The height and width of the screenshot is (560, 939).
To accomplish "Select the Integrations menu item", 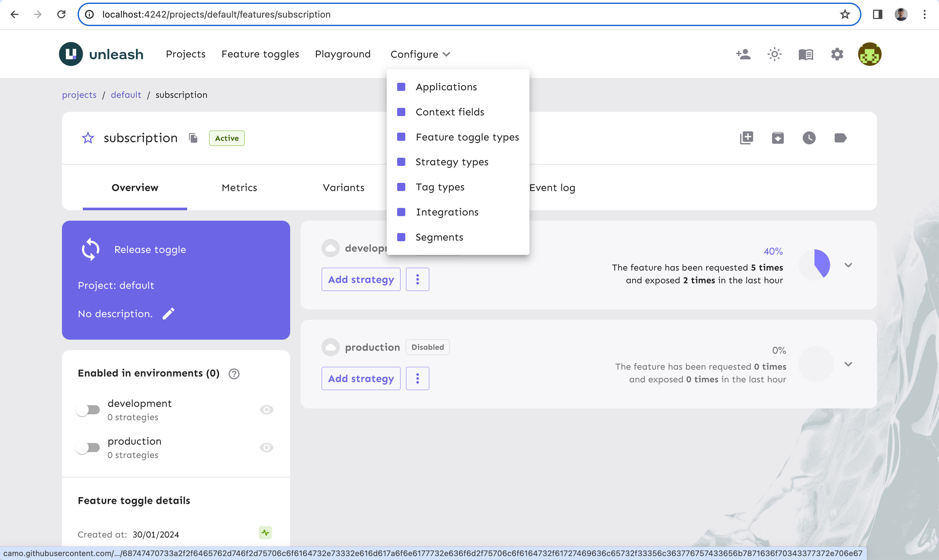I will (x=447, y=212).
